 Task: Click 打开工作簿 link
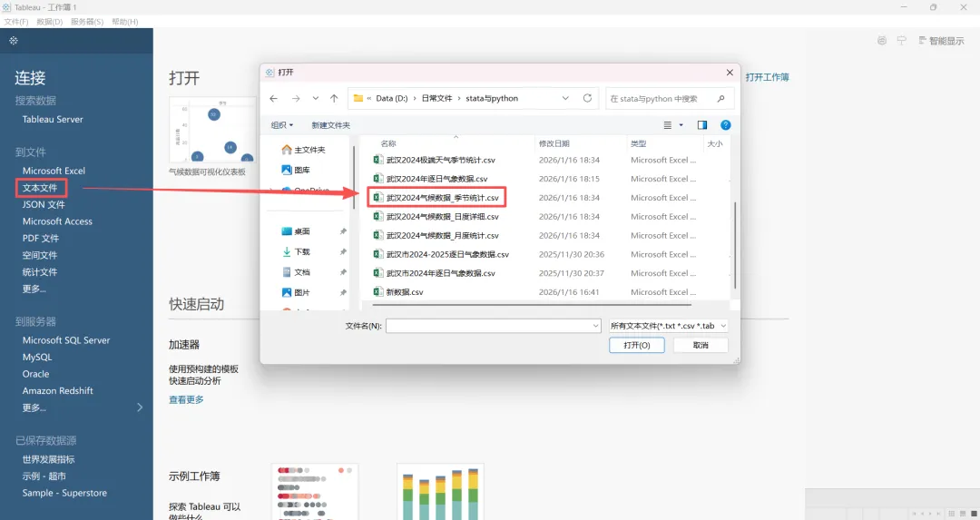[x=767, y=77]
